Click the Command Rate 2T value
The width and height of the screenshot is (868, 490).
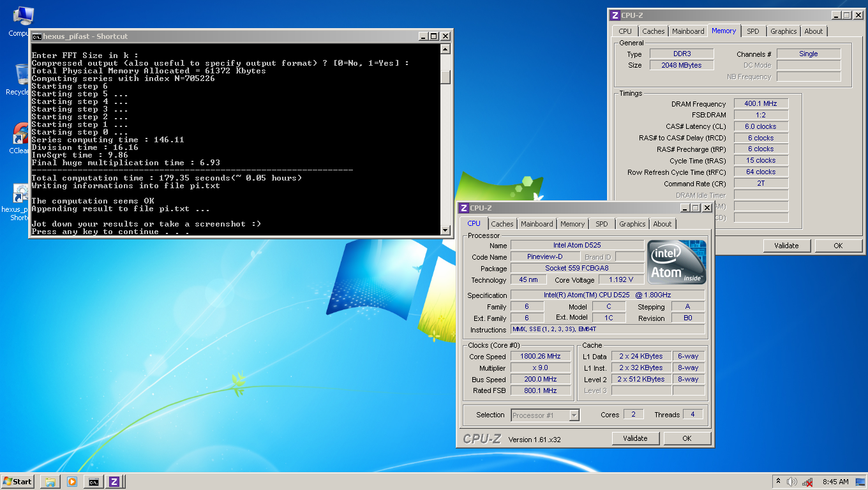[761, 184]
